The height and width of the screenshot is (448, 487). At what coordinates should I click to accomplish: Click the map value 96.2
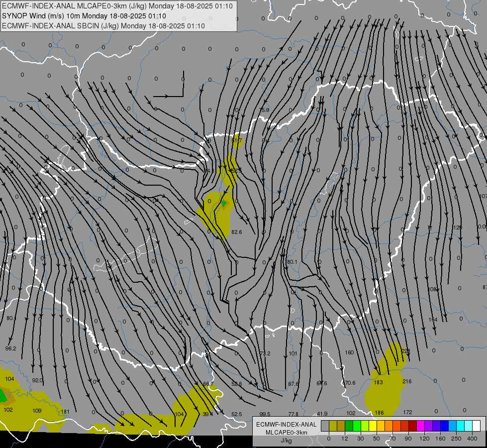(10, 348)
